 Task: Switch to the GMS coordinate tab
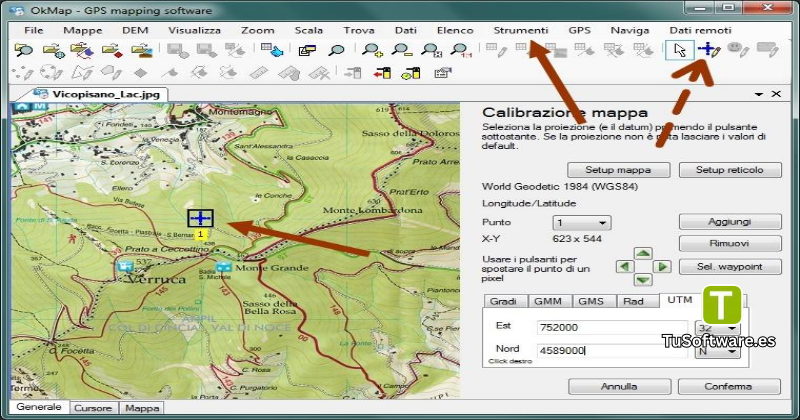tap(591, 301)
